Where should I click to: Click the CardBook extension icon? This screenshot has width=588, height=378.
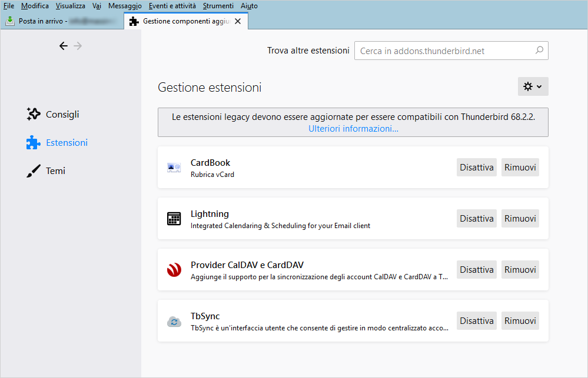tap(174, 168)
